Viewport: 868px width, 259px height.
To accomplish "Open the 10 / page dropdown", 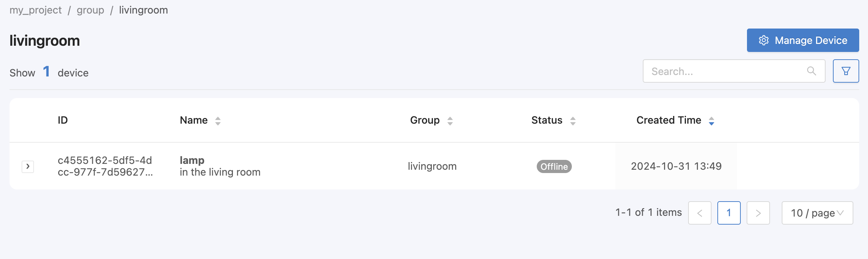I will tap(817, 213).
